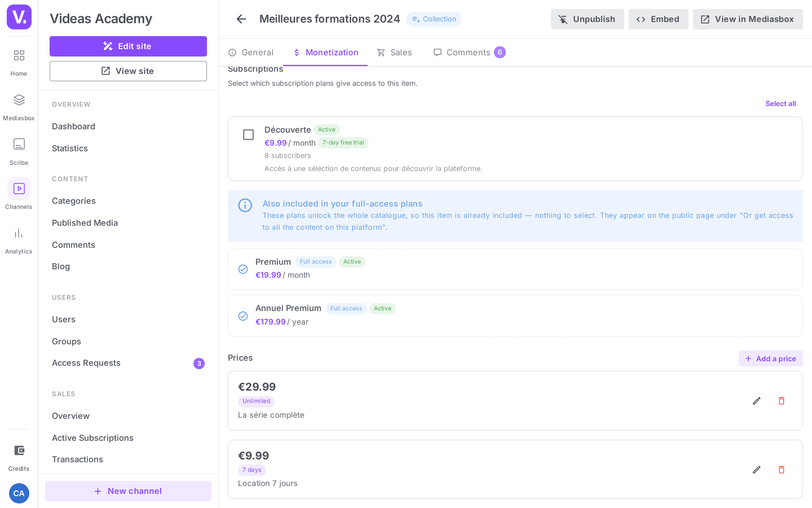Click the Unlimited tag
This screenshot has height=508, width=812.
[x=256, y=401]
